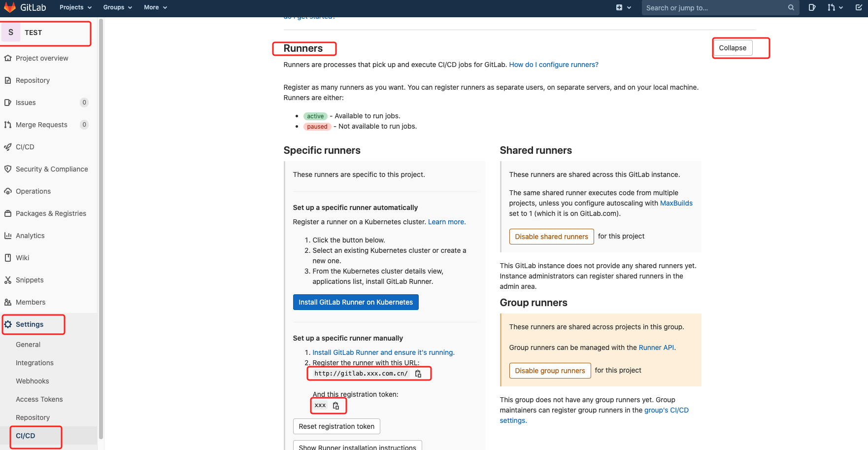This screenshot has width=868, height=450.
Task: Click the search magnifier icon
Action: [x=791, y=7]
